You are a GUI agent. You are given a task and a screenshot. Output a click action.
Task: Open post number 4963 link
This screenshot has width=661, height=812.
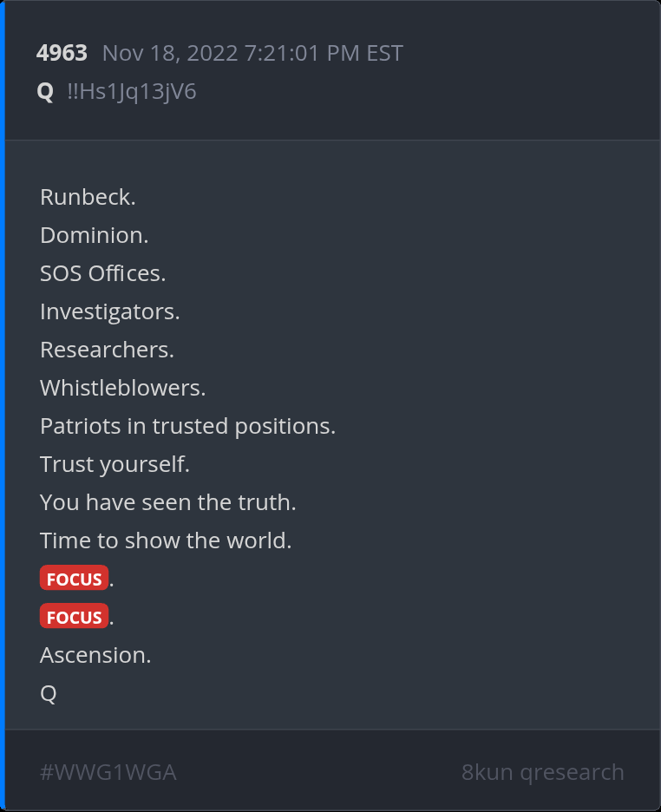pos(62,53)
